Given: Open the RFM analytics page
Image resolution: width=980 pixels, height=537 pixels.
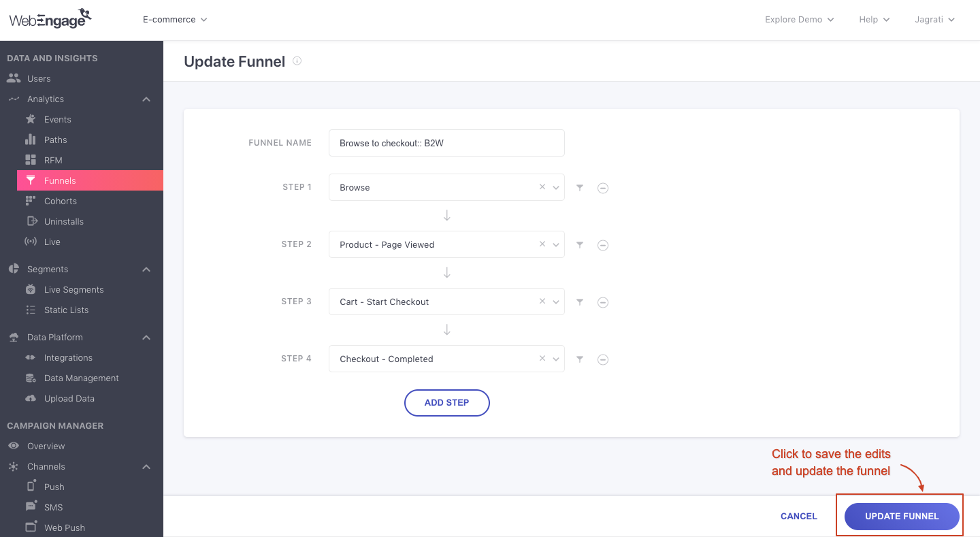Looking at the screenshot, I should (x=53, y=160).
